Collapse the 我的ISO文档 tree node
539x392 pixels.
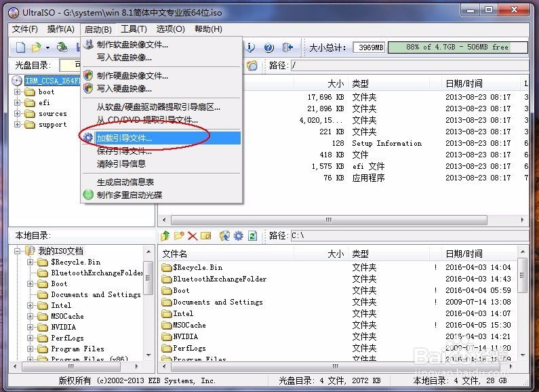coord(17,251)
